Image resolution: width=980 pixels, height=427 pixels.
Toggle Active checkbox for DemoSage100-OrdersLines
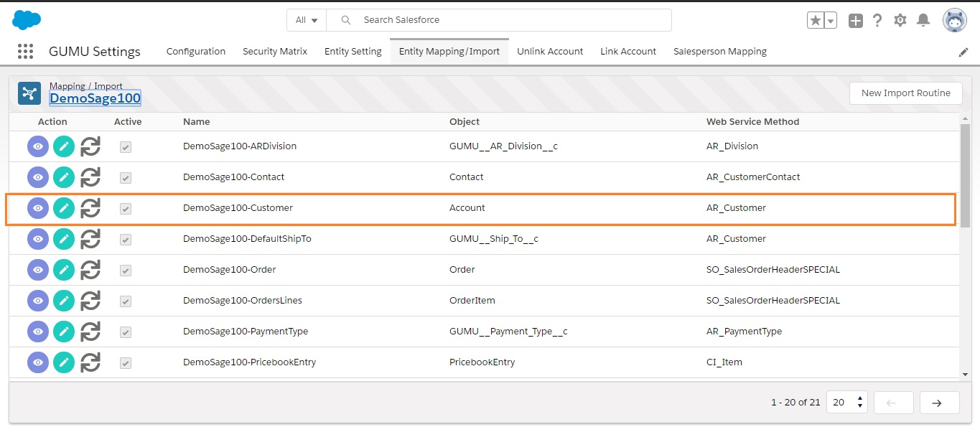point(126,301)
